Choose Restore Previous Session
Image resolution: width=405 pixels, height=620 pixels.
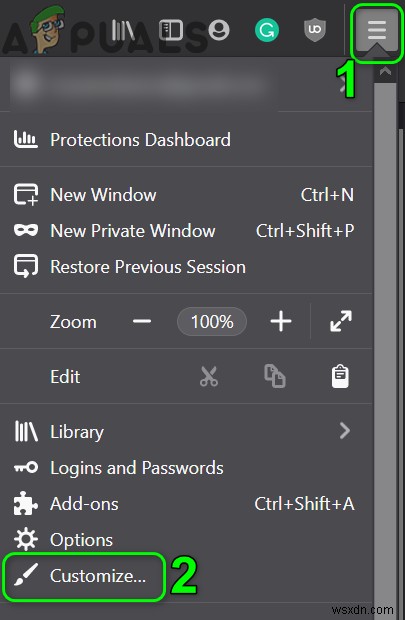[x=186, y=267]
